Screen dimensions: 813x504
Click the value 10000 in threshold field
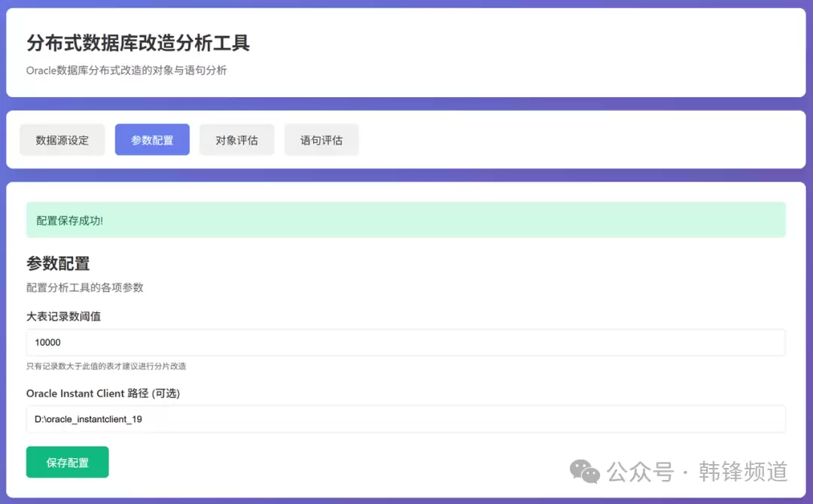pyautogui.click(x=47, y=342)
